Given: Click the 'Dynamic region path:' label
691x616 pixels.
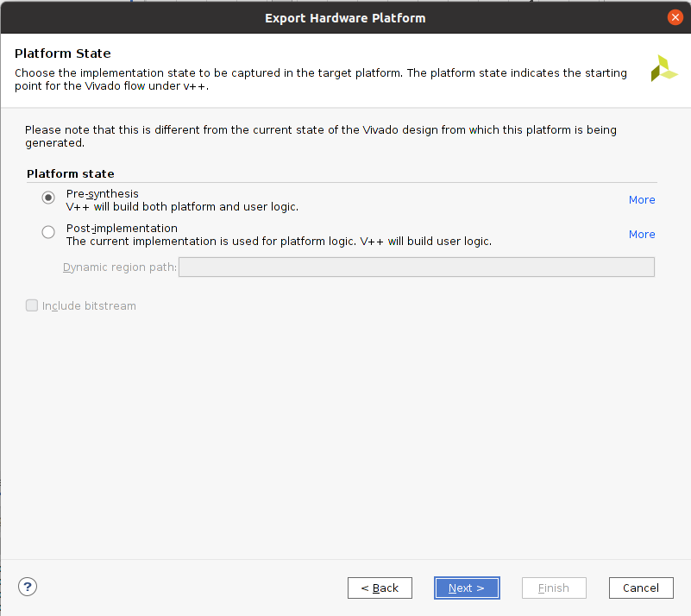Looking at the screenshot, I should coord(120,267).
